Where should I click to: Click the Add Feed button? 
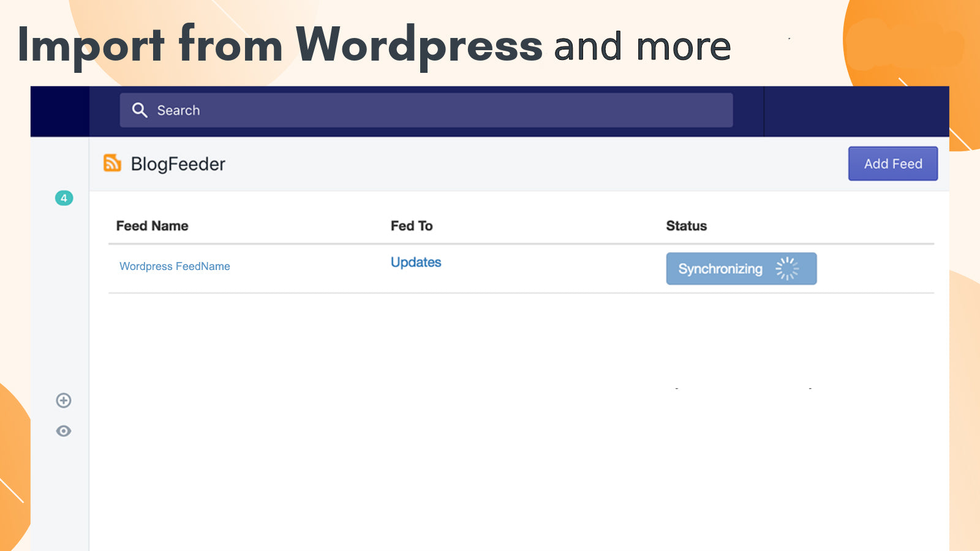click(893, 163)
